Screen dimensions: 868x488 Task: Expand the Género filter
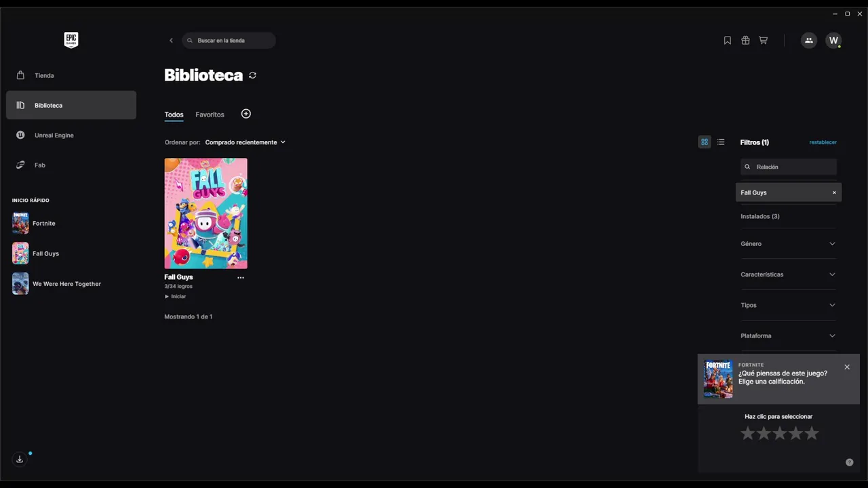(788, 243)
